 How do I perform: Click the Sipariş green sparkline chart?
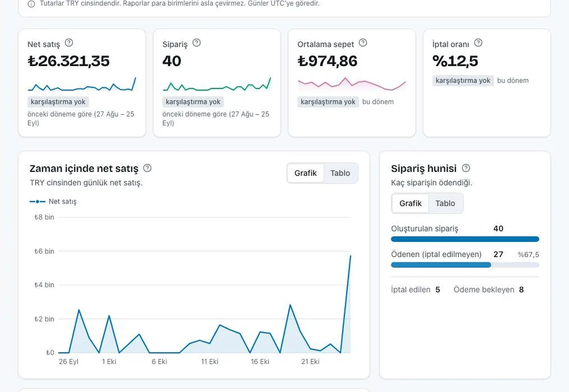217,84
